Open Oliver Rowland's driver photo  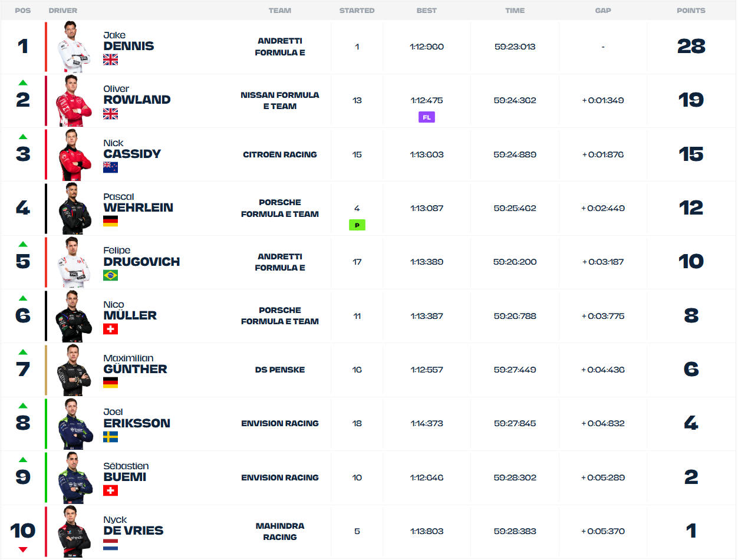(74, 101)
